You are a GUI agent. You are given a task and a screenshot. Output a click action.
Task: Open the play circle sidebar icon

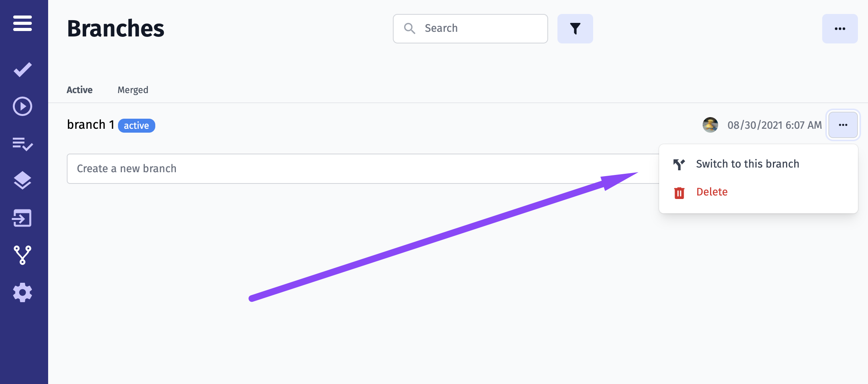[23, 106]
